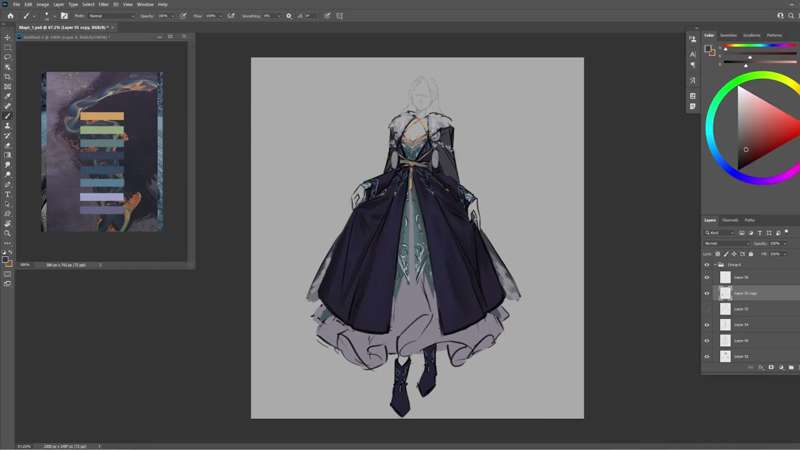Select the Zoom tool
800x450 pixels.
coord(7,233)
